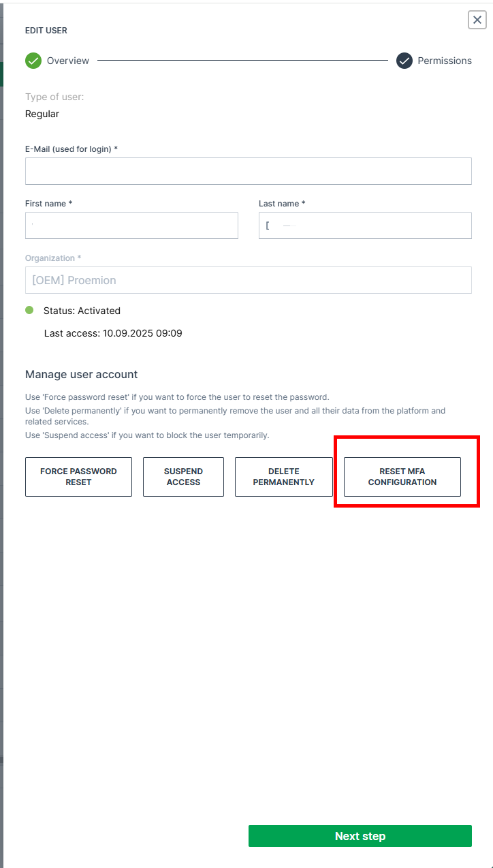The image size is (493, 868).
Task: Click the Regular user type label
Action: [42, 113]
